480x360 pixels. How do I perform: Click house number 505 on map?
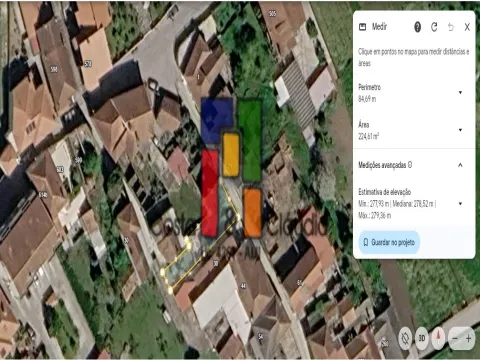coord(272,14)
